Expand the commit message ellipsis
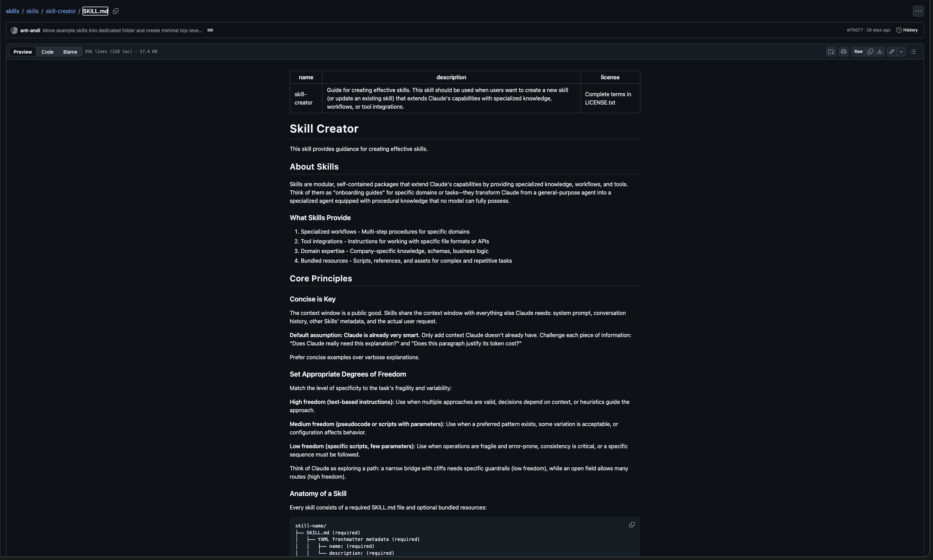933x560 pixels. click(210, 30)
